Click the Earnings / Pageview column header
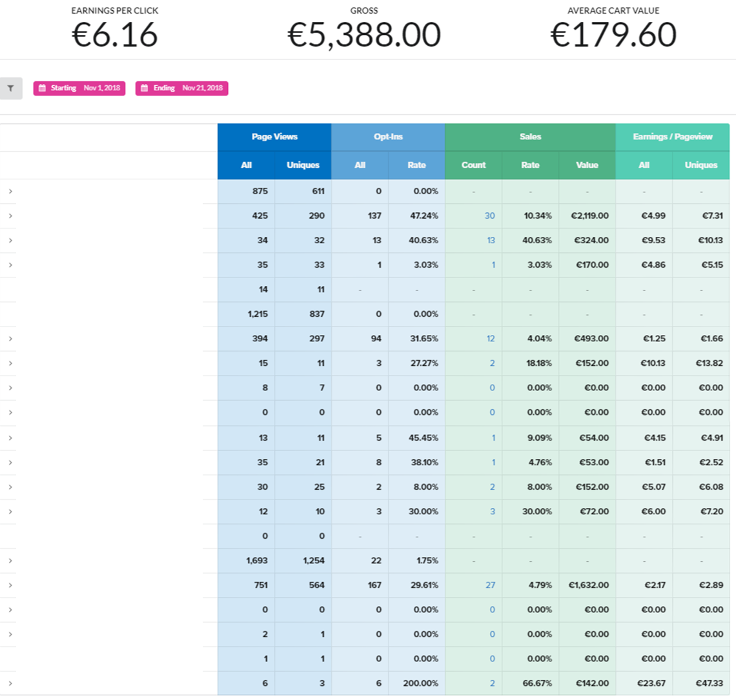736x700 pixels. [x=673, y=137]
